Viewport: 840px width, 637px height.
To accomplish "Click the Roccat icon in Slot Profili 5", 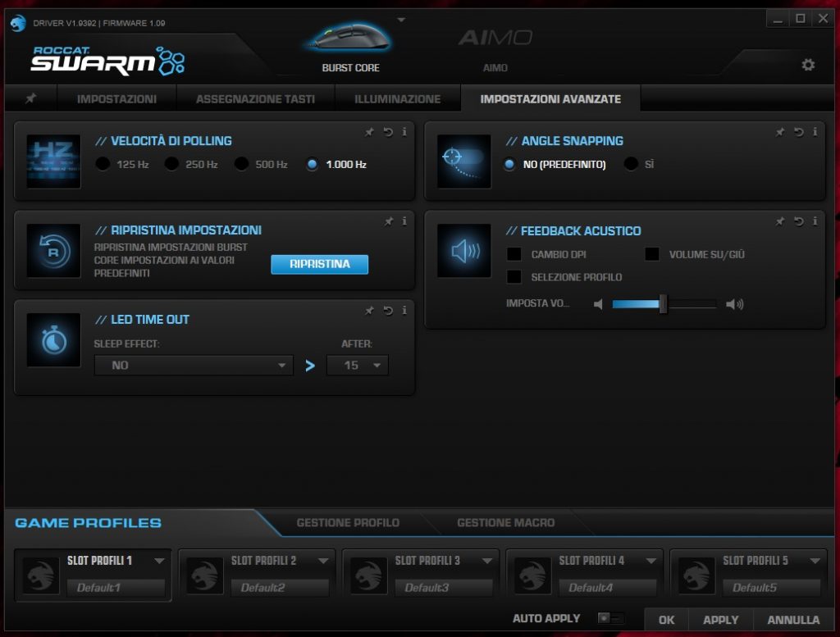I will click(696, 576).
